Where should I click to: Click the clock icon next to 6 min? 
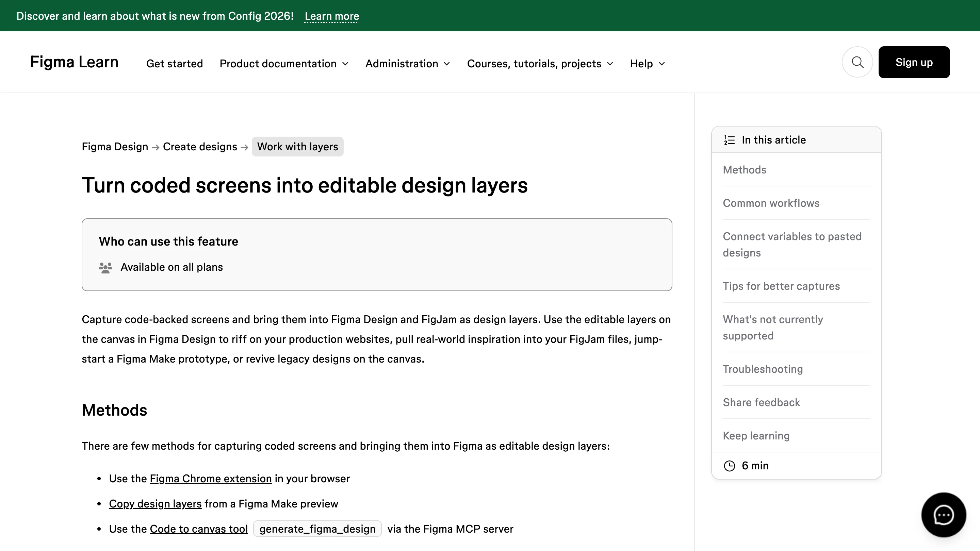click(x=729, y=466)
